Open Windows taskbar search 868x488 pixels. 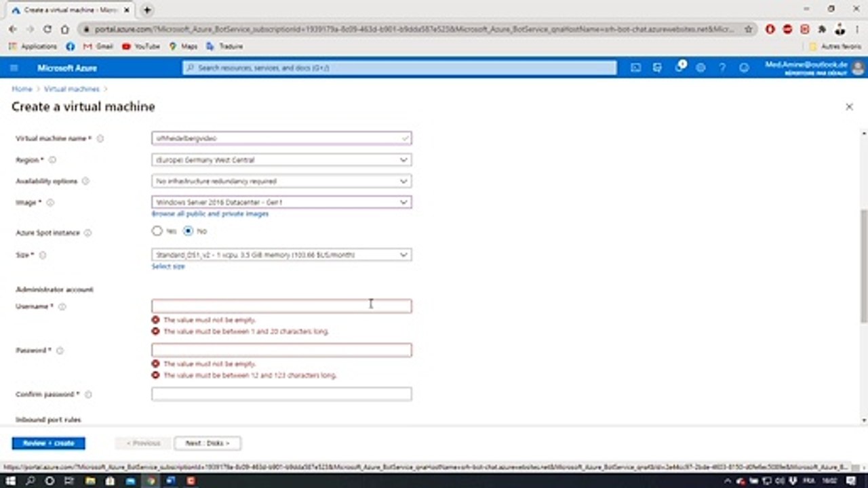(30, 481)
